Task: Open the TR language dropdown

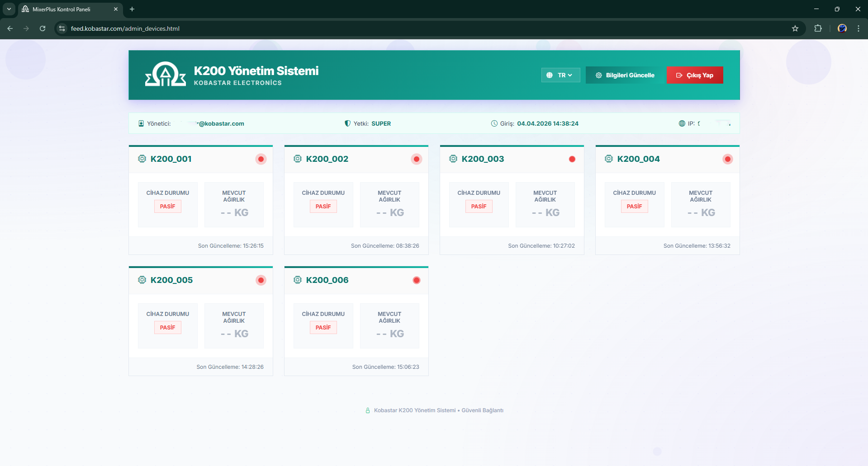Action: coord(560,75)
